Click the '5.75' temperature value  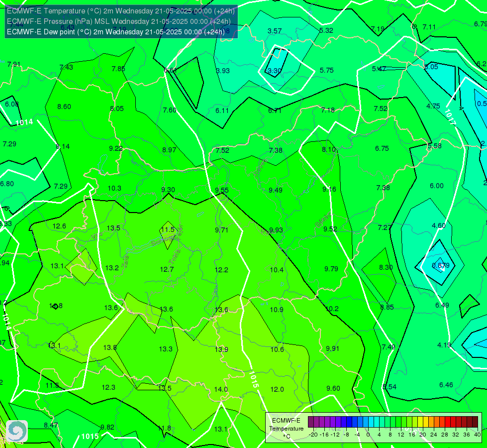pyautogui.click(x=327, y=70)
